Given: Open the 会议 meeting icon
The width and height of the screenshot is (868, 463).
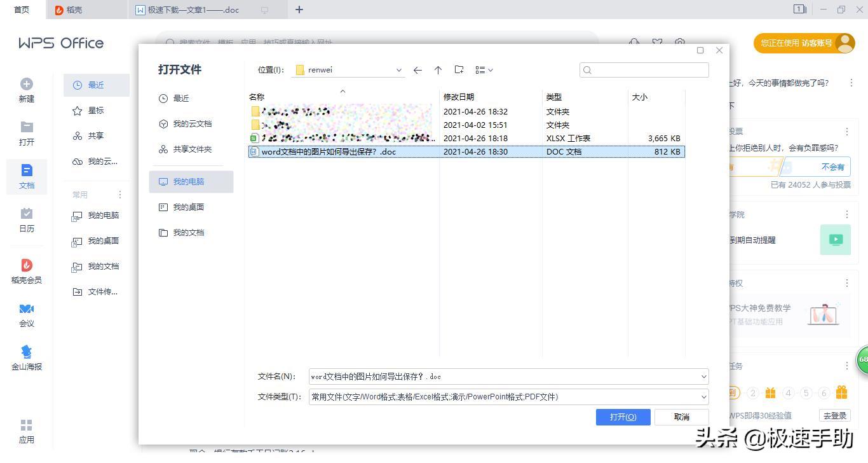Looking at the screenshot, I should (26, 312).
